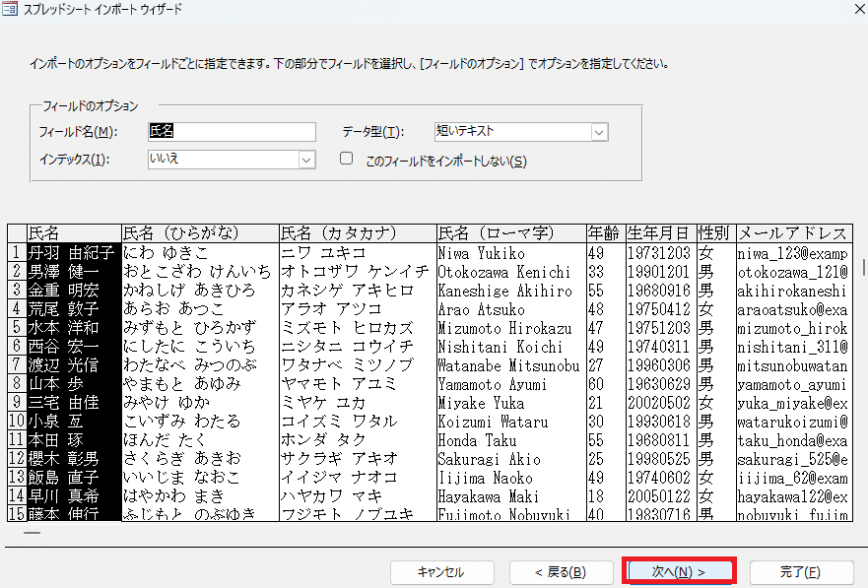Click cell かねしげ あきひろ
The width and height of the screenshot is (868, 588).
200,291
